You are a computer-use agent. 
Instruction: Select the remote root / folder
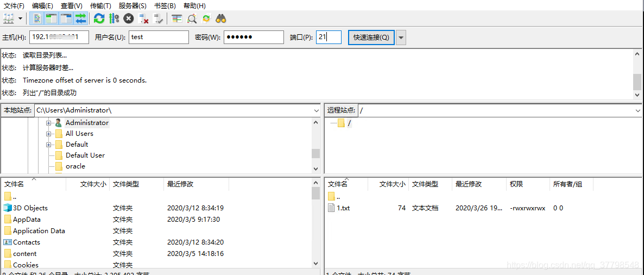point(349,123)
